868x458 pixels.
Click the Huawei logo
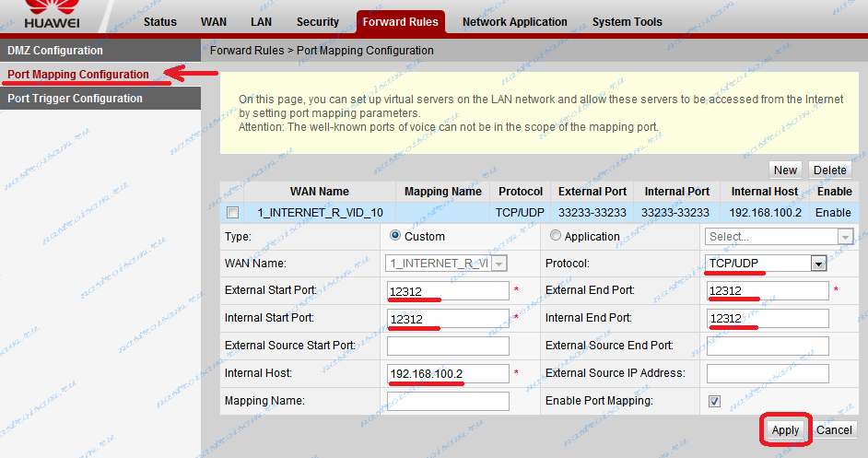[x=51, y=17]
